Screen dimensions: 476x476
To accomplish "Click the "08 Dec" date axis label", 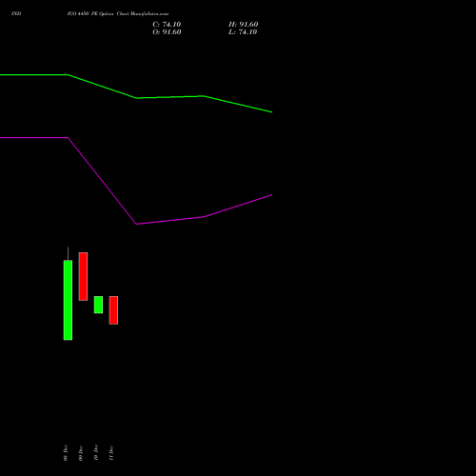I will 66,452.
